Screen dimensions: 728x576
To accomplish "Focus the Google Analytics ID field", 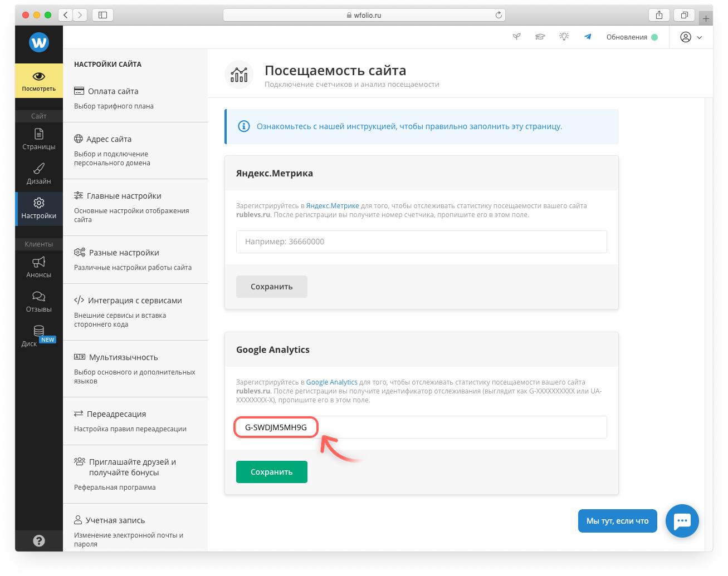I will [422, 427].
